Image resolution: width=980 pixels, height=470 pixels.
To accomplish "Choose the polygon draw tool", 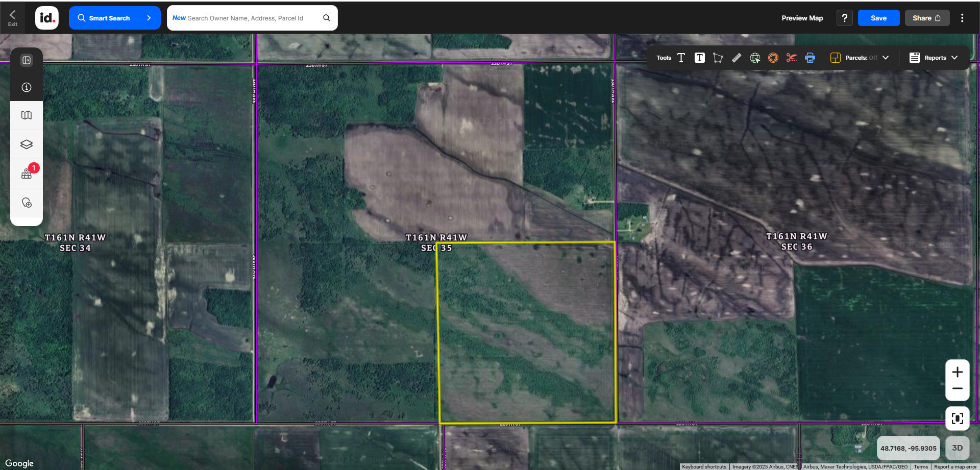I will tap(718, 58).
